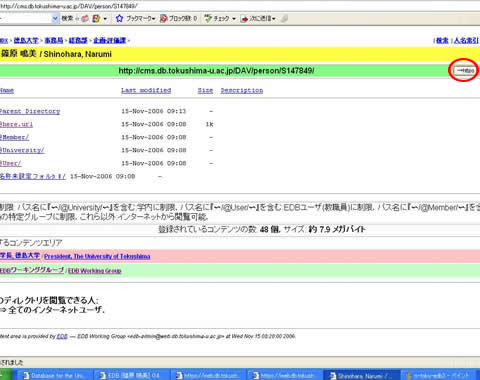Switch to EDB [篠原 鳴美] taskbar window
This screenshot has height=380, width=480.
[x=131, y=375]
